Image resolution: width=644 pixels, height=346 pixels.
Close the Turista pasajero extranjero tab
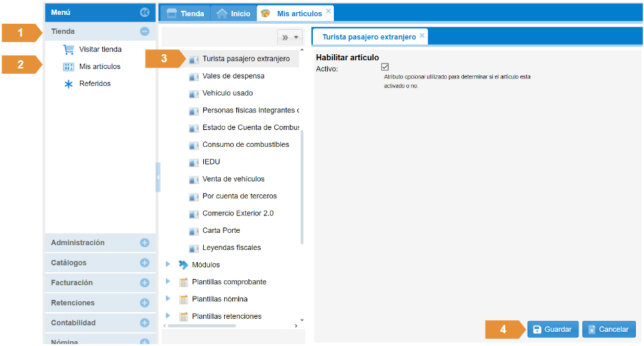tap(422, 35)
